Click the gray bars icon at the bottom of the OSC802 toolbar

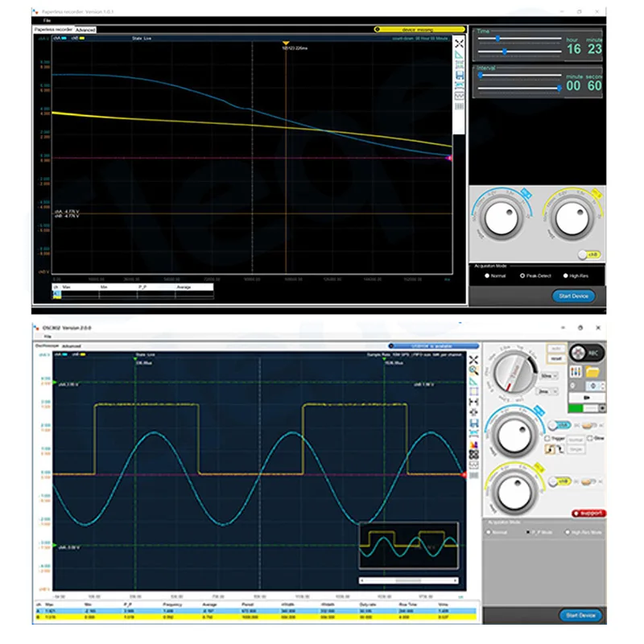pyautogui.click(x=473, y=475)
